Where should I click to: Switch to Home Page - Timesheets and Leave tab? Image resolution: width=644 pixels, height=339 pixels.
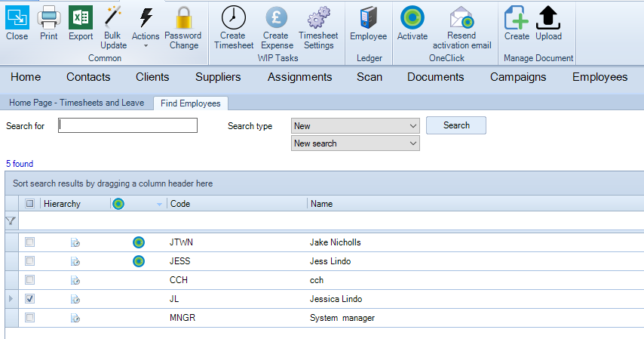tap(76, 103)
